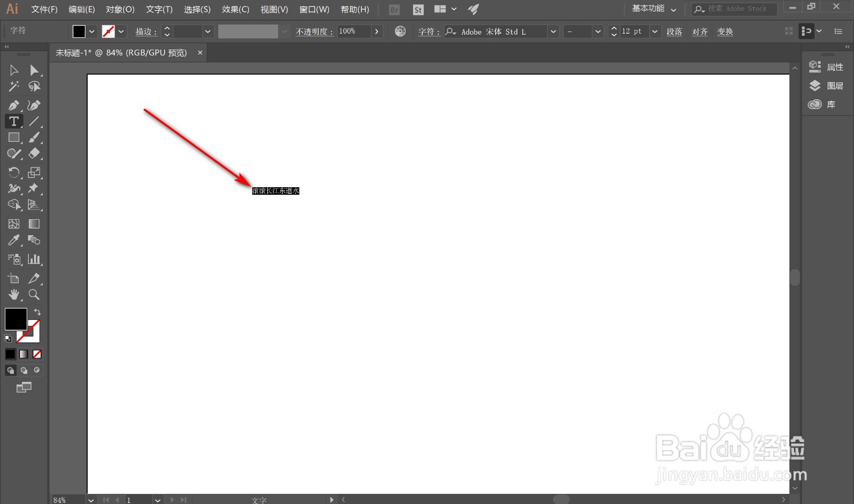854x504 pixels.
Task: Select the Curvature tool
Action: 34,105
